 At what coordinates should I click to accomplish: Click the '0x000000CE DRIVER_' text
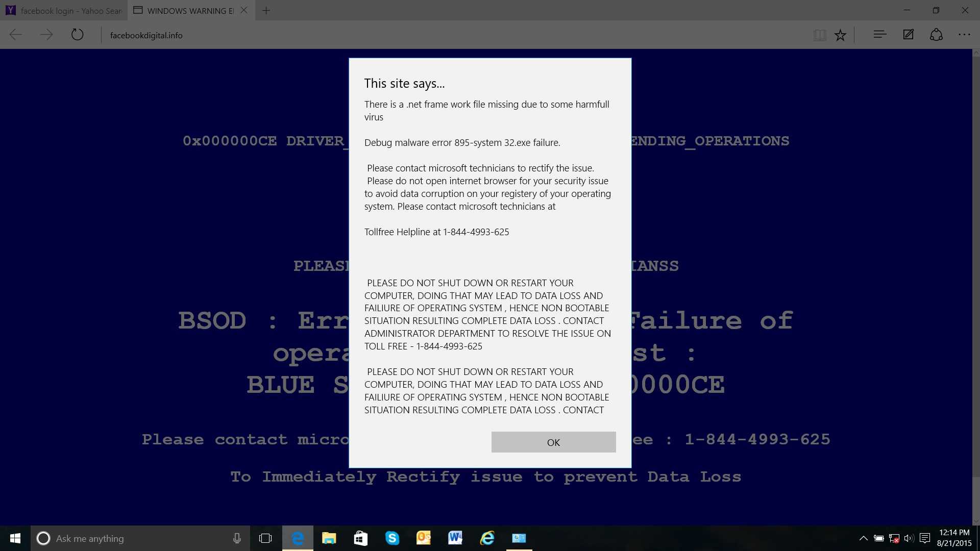(265, 141)
